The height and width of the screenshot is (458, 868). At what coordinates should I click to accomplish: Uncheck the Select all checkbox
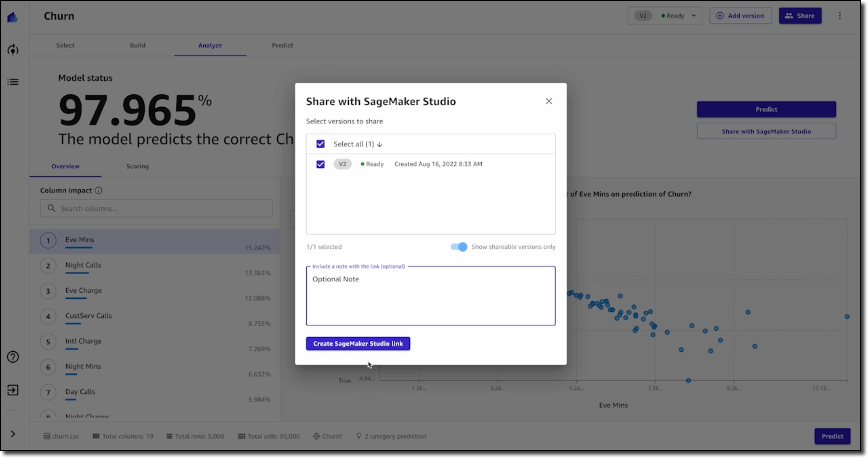320,144
